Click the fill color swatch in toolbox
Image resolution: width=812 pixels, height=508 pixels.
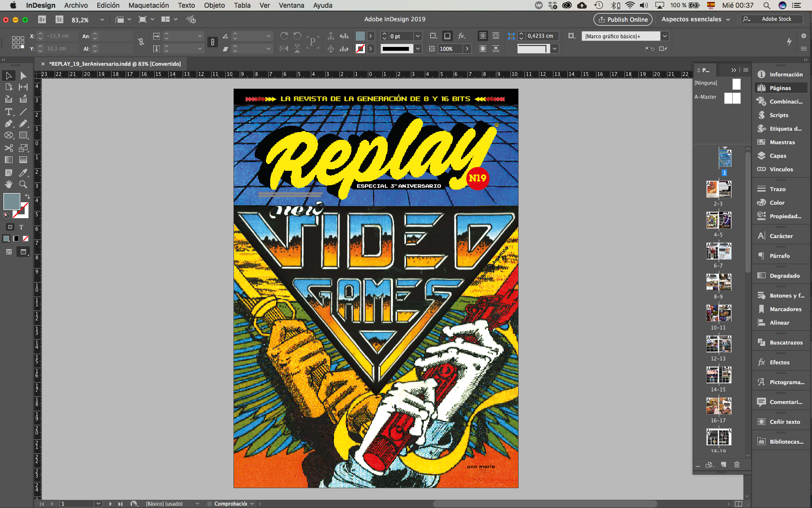12,201
